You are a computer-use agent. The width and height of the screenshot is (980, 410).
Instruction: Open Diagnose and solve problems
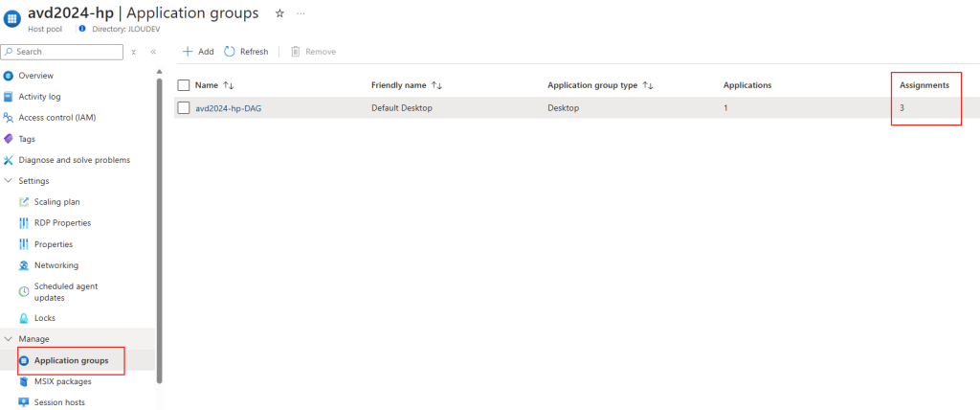[x=75, y=160]
